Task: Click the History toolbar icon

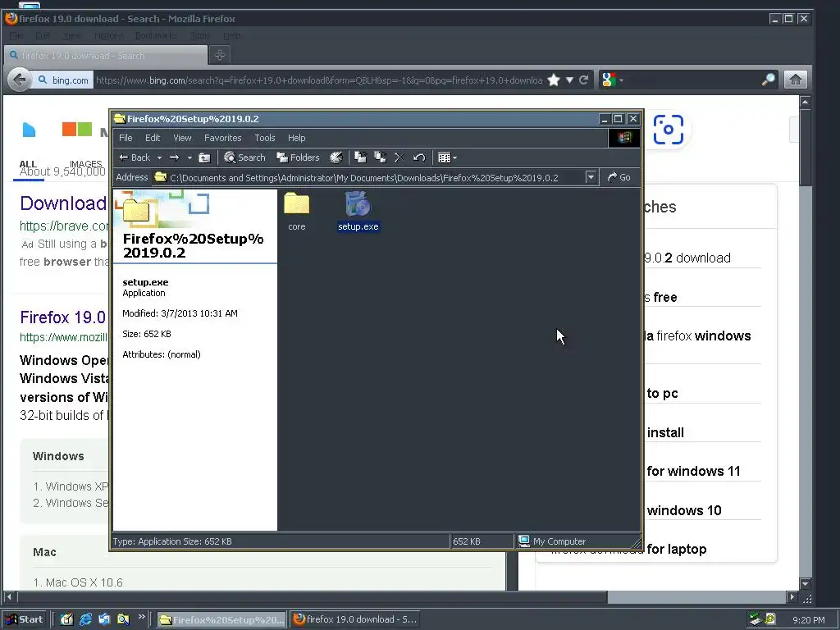Action: coord(336,157)
